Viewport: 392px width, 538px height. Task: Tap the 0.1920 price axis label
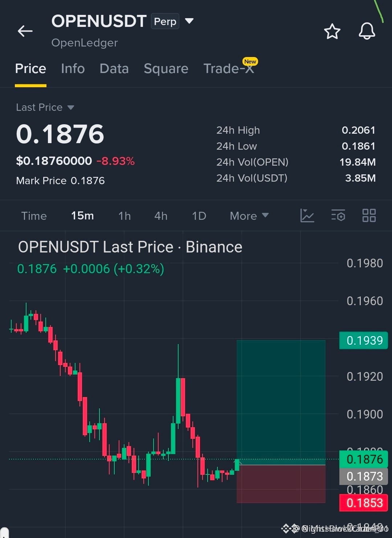point(364,376)
